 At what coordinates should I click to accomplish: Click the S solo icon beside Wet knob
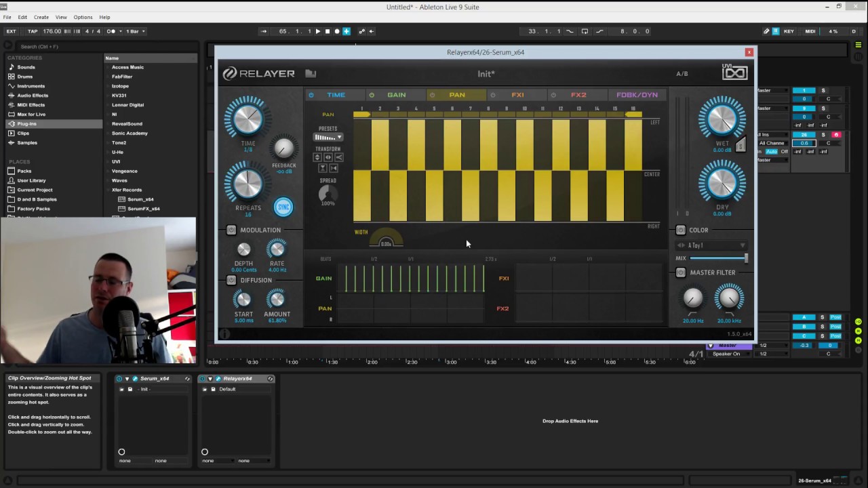741,145
